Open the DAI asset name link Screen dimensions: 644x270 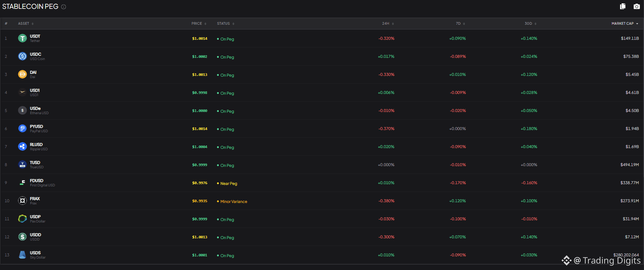33,72
